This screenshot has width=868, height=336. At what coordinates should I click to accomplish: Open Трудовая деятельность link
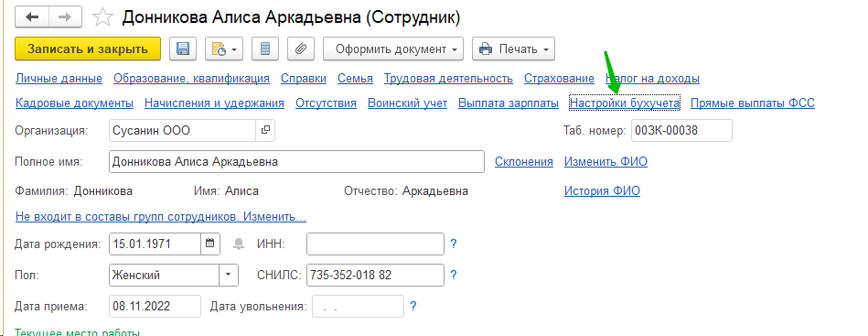coord(448,78)
